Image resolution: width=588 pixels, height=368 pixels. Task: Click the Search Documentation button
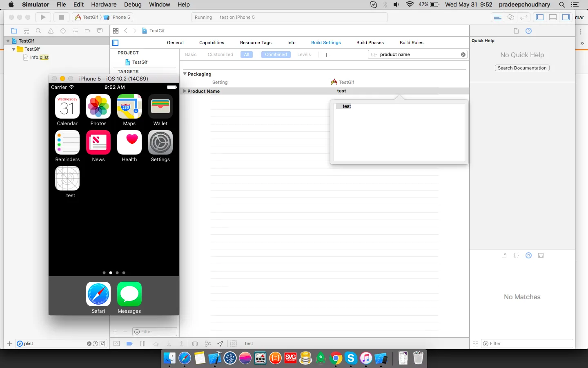(522, 68)
